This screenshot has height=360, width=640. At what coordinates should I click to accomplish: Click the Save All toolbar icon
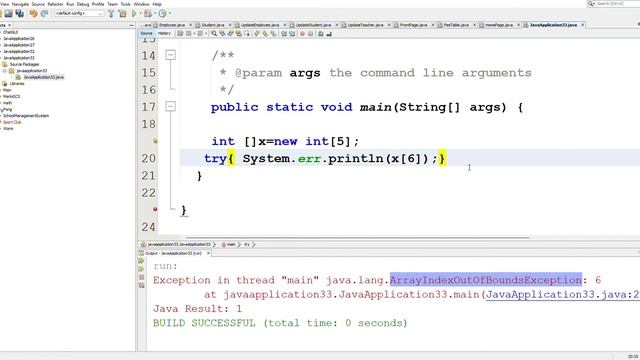click(x=19, y=13)
